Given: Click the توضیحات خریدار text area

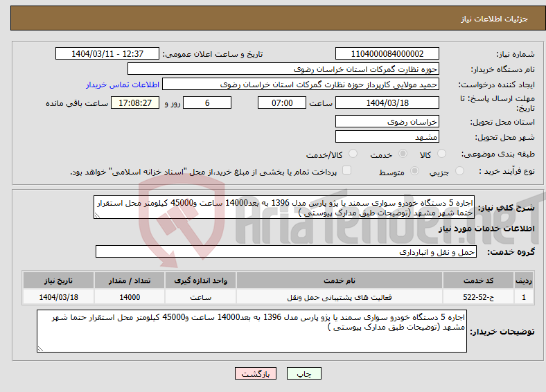Looking at the screenshot, I should 252,331.
